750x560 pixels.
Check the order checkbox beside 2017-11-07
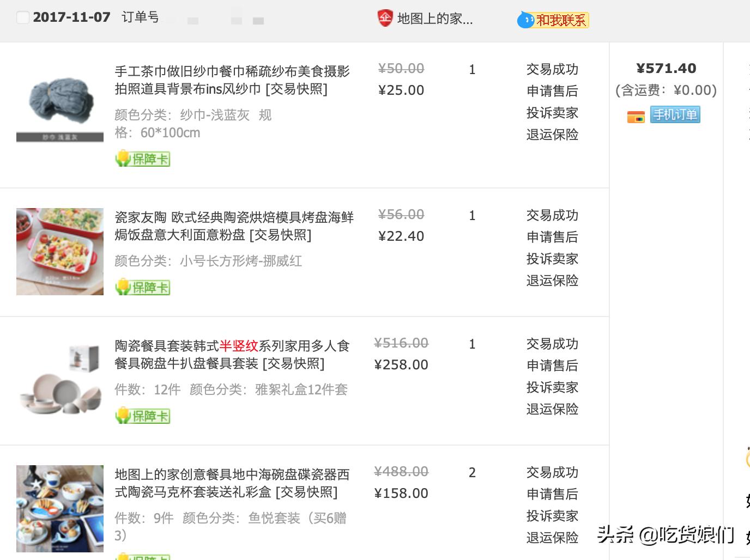click(x=22, y=17)
